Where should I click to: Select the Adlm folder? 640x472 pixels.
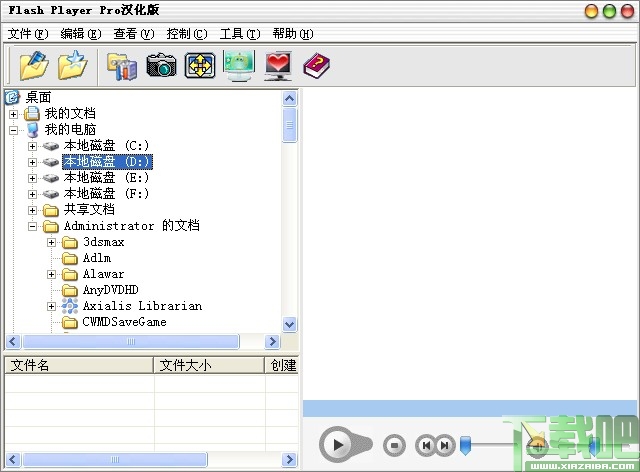click(97, 258)
